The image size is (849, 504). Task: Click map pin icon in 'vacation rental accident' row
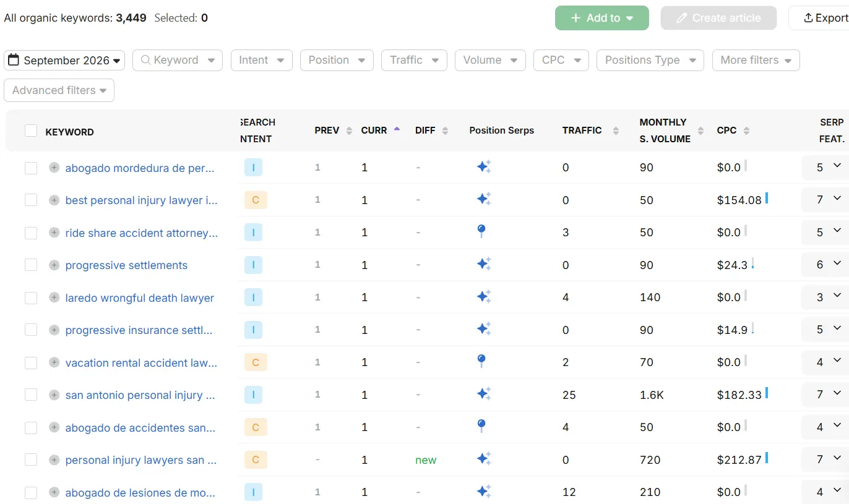(481, 362)
